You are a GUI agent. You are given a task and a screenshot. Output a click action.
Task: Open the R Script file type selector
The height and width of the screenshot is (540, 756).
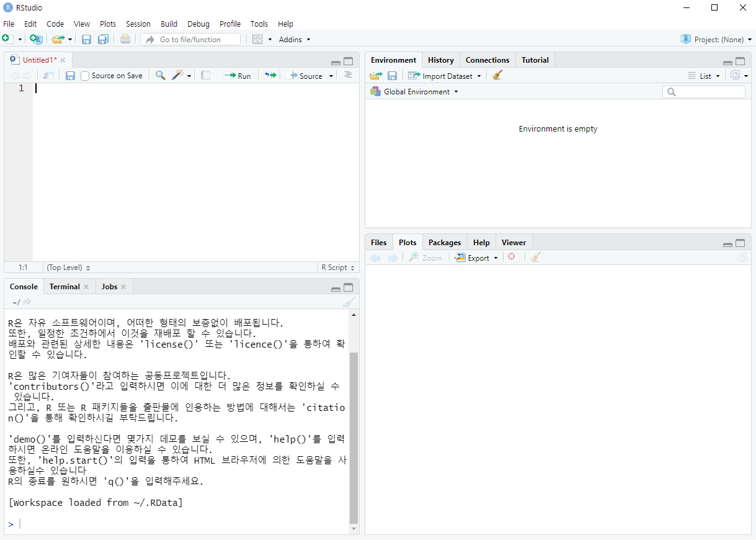(338, 268)
